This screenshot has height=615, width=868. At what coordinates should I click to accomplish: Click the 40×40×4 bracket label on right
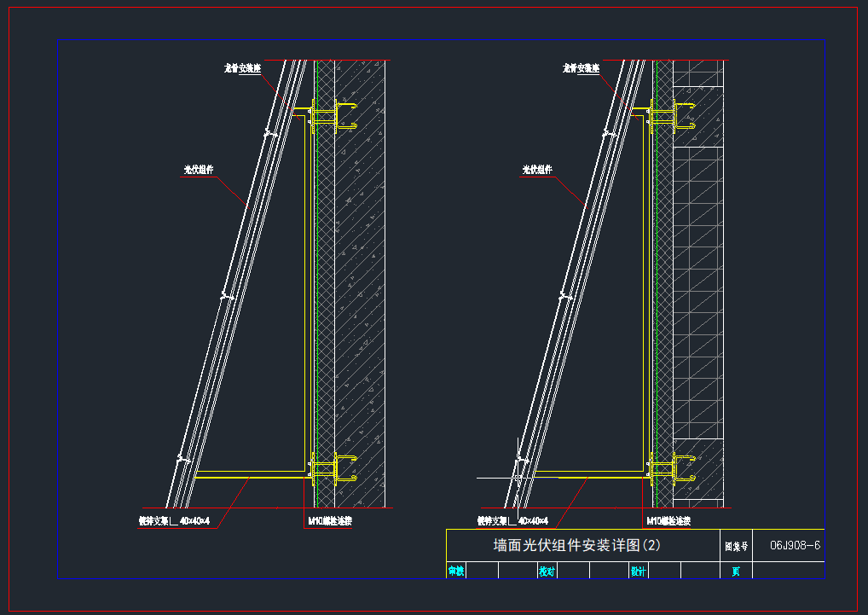512,520
